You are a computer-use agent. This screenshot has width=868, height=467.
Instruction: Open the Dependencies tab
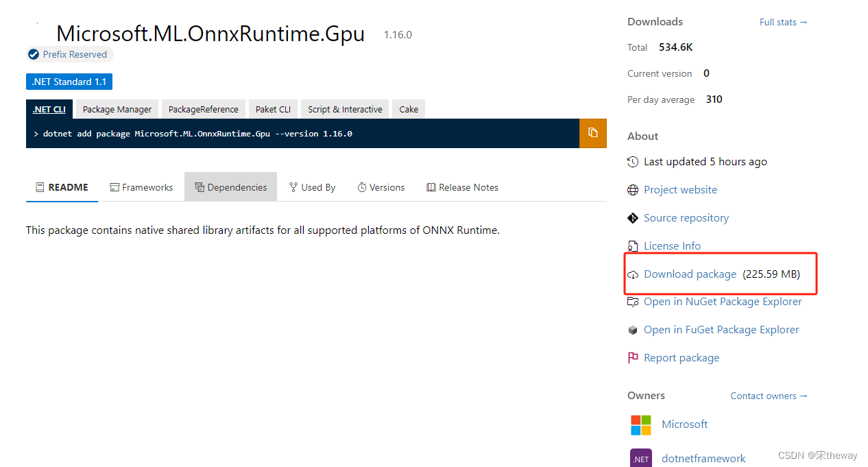point(230,187)
